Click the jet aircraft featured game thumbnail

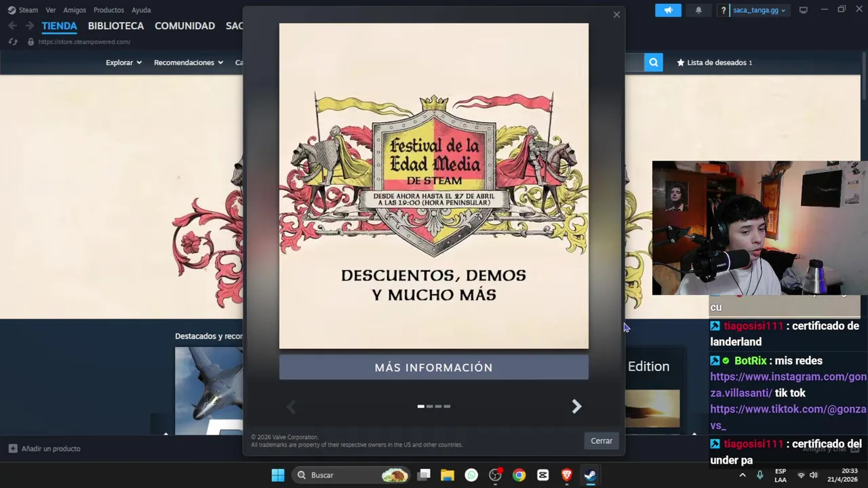[209, 391]
